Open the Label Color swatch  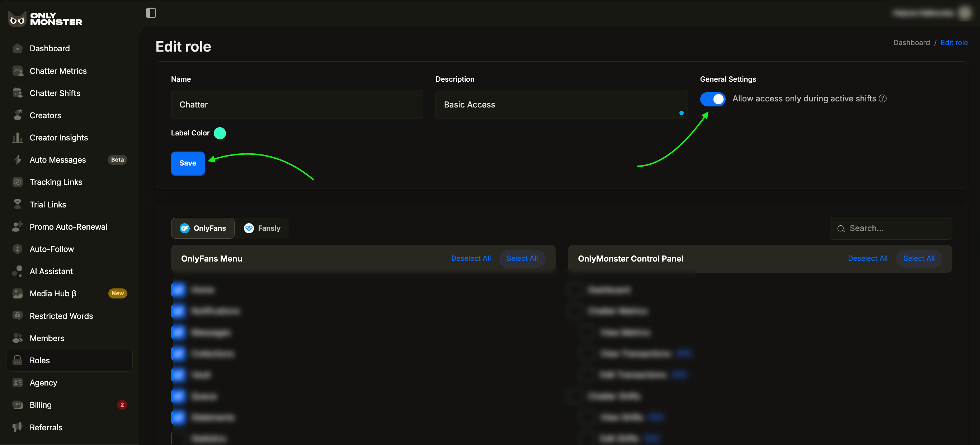pos(220,133)
